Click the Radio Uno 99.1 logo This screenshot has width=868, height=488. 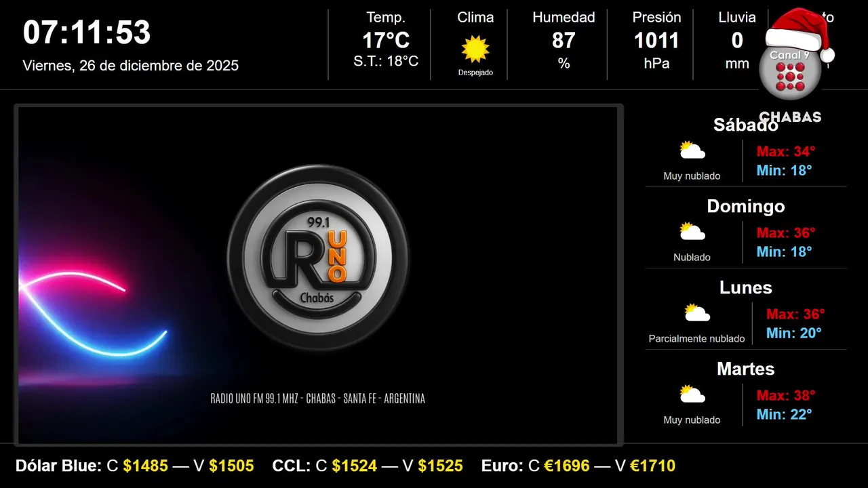click(318, 256)
